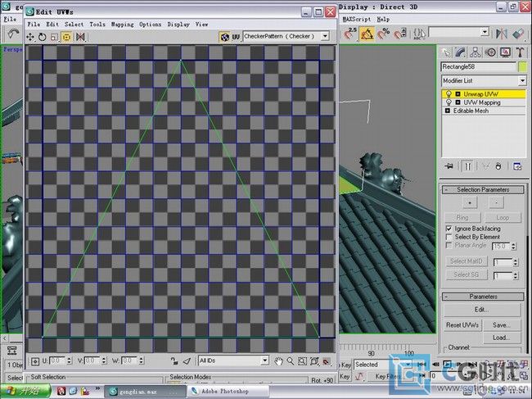Open the Tools menu in Edit UVWs
Viewport: 532px width, 399px height.
click(97, 24)
